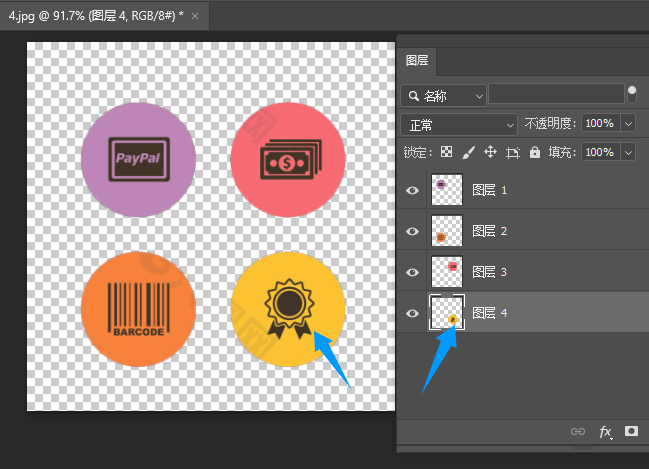
Task: Toggle visibility of 图层 4
Action: (x=412, y=313)
